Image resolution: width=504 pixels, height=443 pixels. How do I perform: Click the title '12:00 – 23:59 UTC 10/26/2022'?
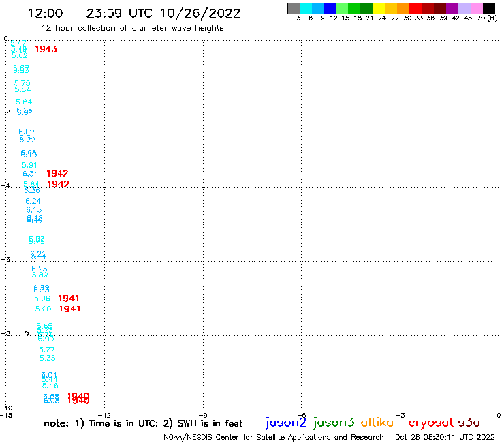point(134,14)
